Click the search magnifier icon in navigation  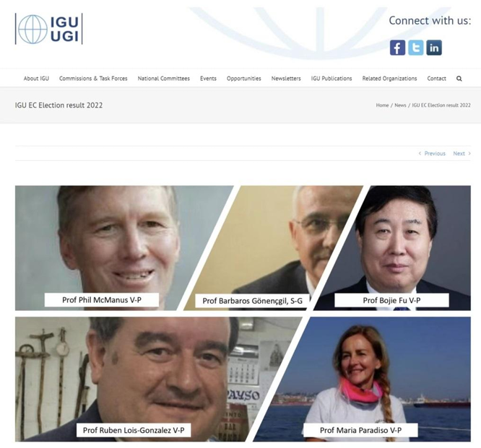[459, 79]
